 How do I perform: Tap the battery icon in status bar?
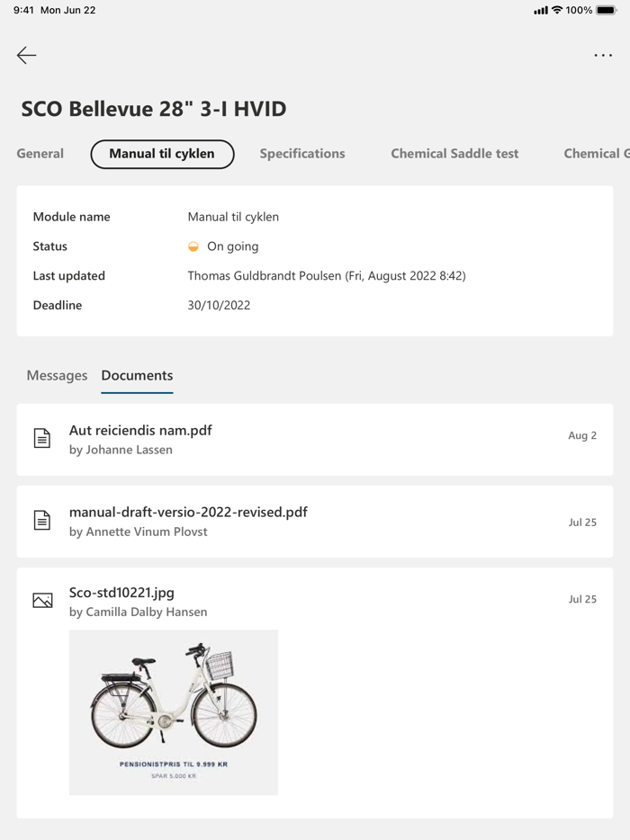coord(606,11)
